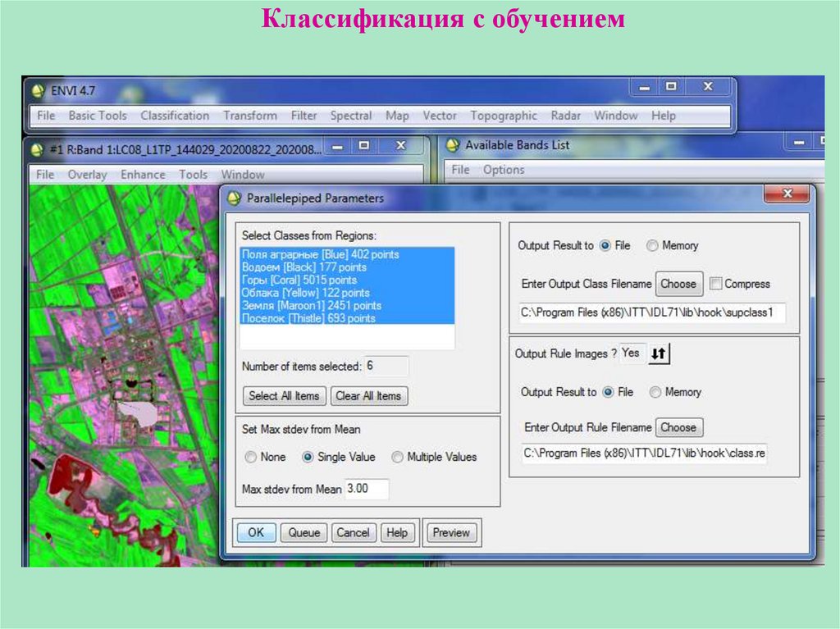840x629 pixels.
Task: Close the ENVI 4.7 main window
Action: pos(708,86)
